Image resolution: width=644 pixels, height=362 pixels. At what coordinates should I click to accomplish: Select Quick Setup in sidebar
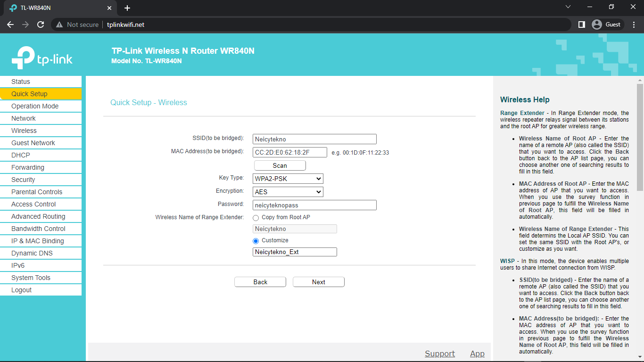41,94
